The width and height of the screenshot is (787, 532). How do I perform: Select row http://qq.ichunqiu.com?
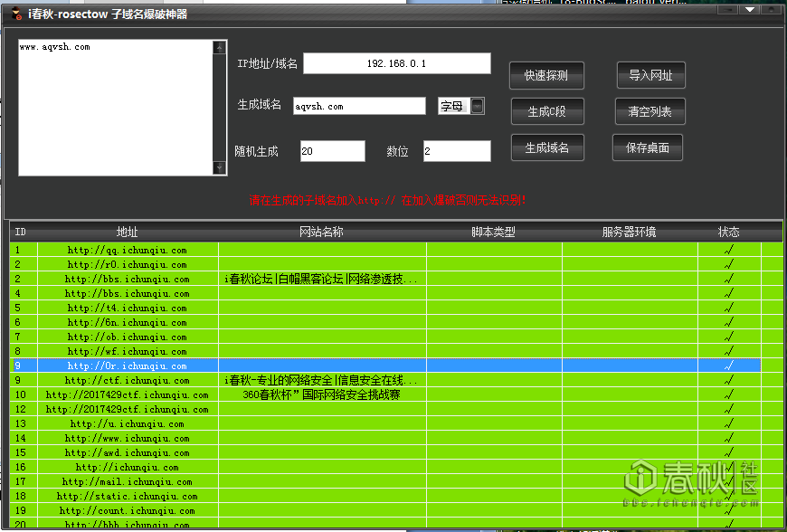point(385,250)
